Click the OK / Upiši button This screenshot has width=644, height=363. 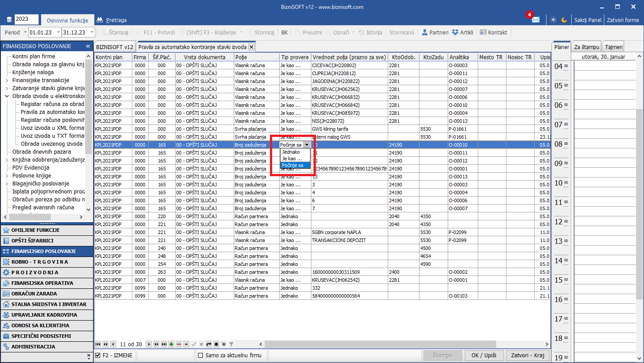pos(483,355)
